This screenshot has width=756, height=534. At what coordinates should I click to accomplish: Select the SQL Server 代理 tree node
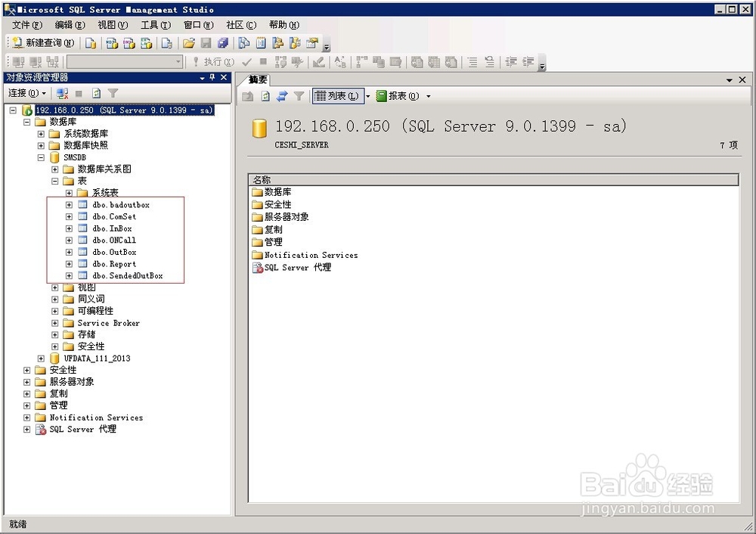point(83,430)
